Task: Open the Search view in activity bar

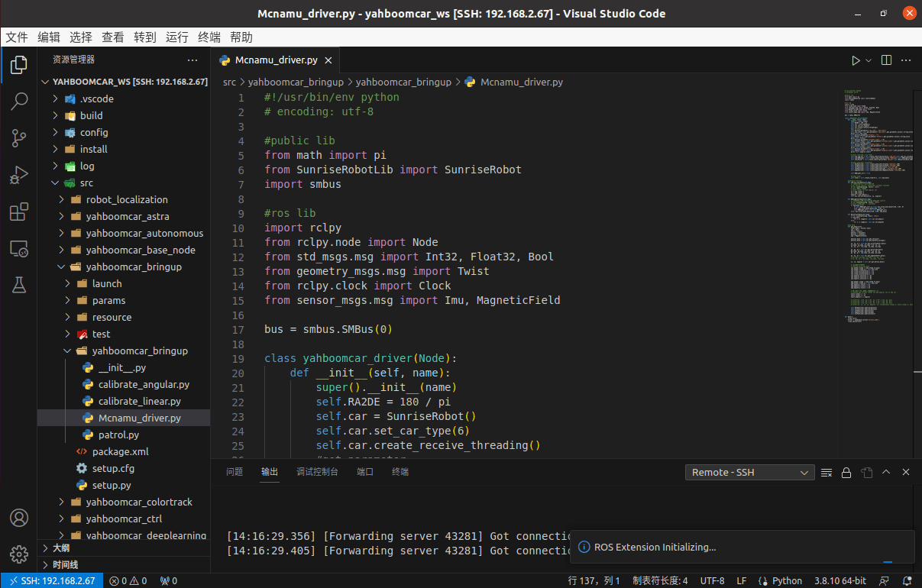Action: tap(19, 101)
